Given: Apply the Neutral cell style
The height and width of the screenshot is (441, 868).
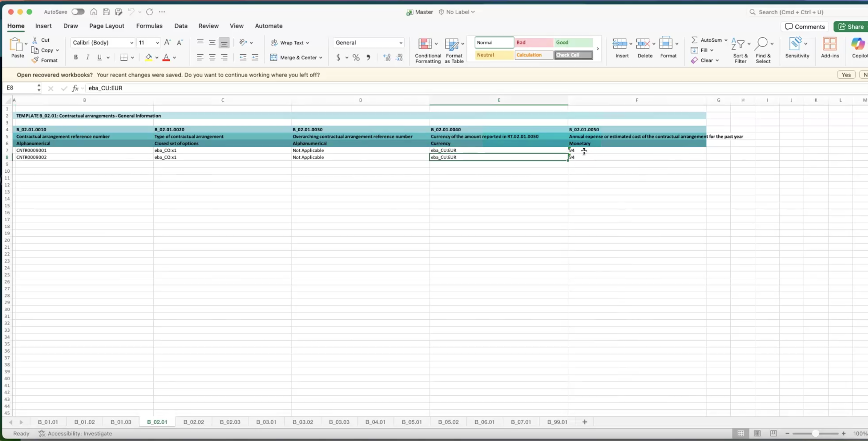Looking at the screenshot, I should point(494,55).
